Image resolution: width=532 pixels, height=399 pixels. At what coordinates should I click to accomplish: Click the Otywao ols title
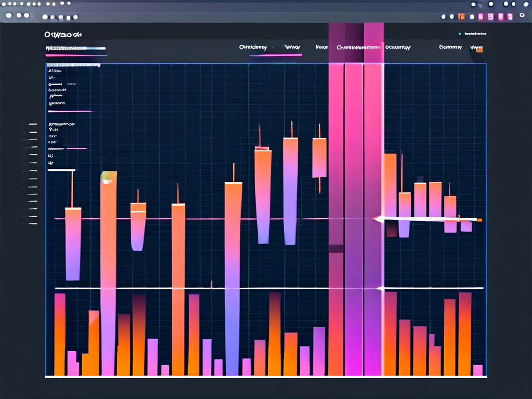63,35
